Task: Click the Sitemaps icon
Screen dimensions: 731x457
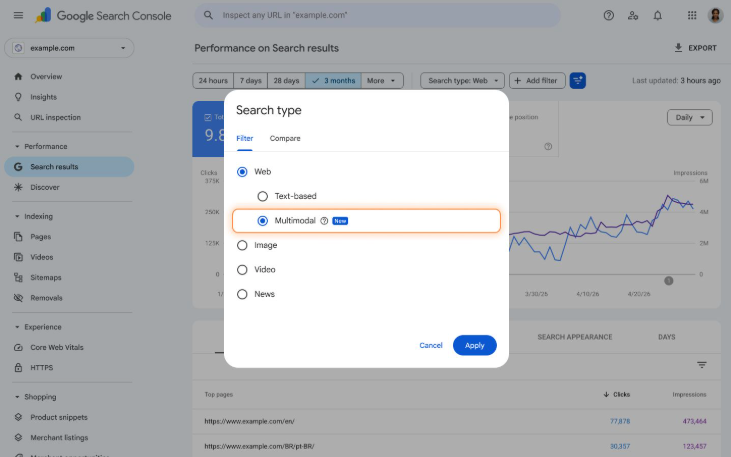Action: pos(18,277)
